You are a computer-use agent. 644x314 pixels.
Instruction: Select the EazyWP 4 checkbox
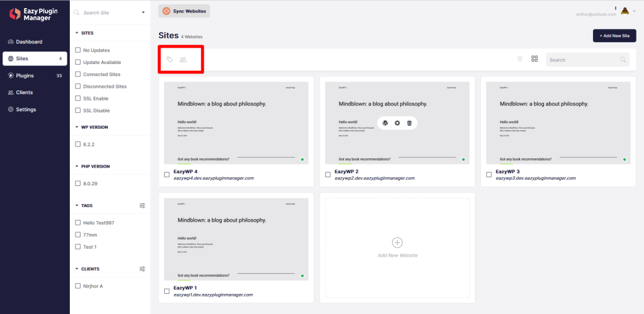pyautogui.click(x=167, y=175)
